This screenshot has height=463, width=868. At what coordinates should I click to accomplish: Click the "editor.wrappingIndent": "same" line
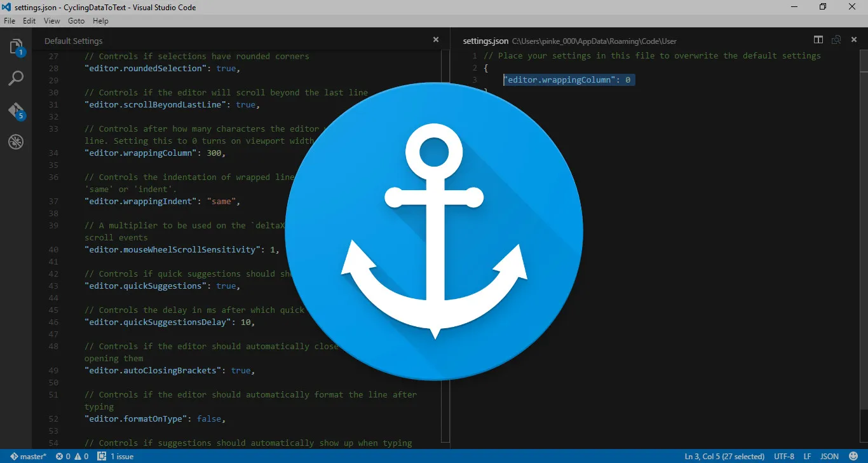163,201
